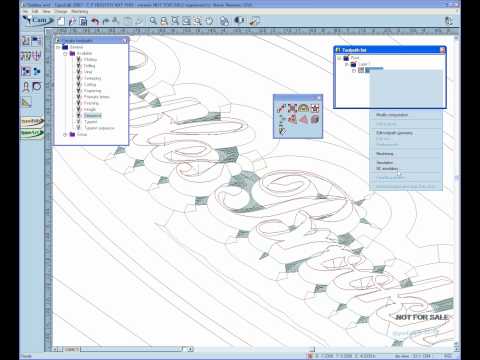Click the yellow oval button in left toolbar
Screen dimensions: 480x360
coord(32,121)
